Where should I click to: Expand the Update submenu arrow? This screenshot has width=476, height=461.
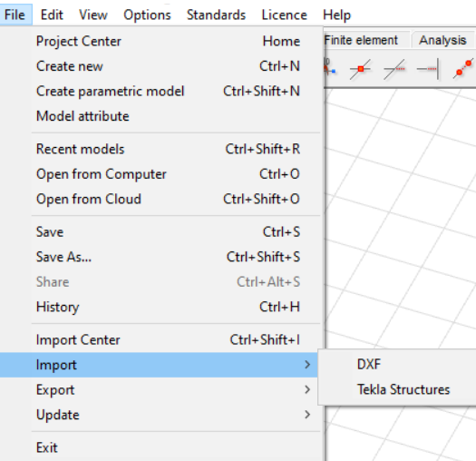point(307,415)
